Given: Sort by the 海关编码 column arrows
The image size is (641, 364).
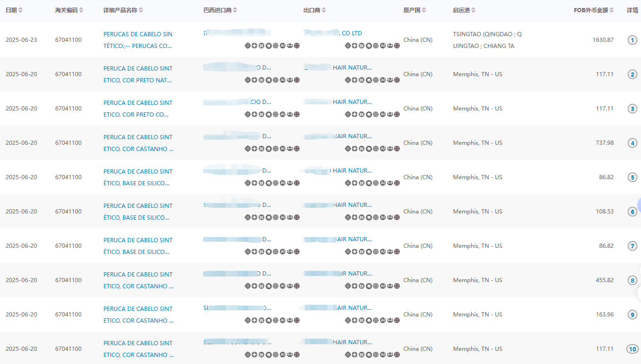Looking at the screenshot, I should tap(81, 10).
